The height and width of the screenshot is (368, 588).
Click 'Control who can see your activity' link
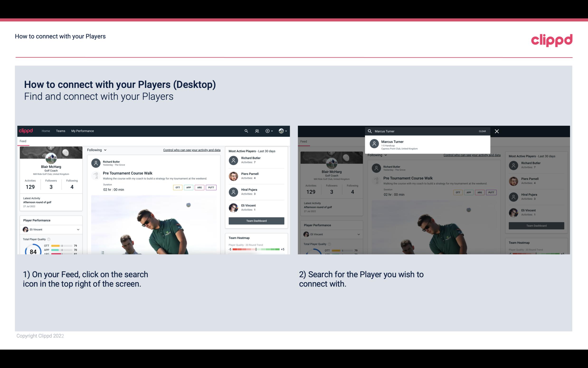(191, 150)
